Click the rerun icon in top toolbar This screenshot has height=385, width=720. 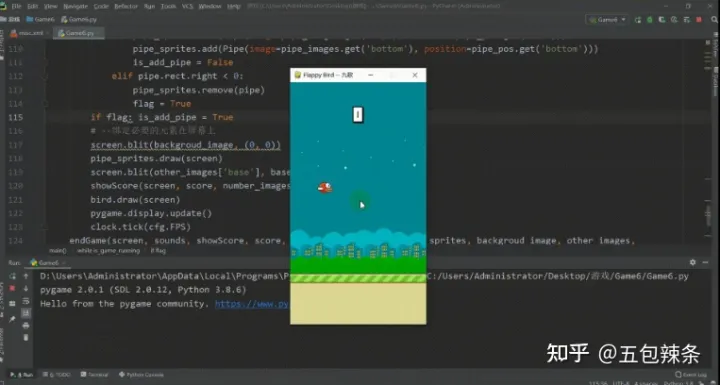tap(638, 20)
